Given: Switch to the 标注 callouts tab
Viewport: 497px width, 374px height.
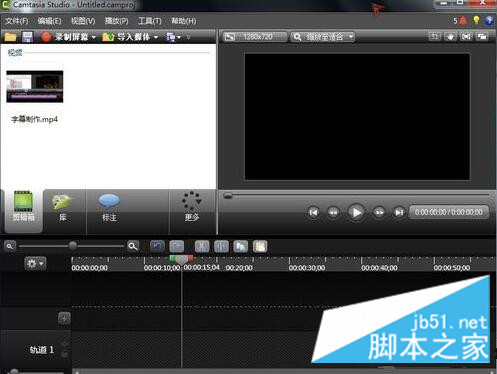Looking at the screenshot, I should 109,207.
